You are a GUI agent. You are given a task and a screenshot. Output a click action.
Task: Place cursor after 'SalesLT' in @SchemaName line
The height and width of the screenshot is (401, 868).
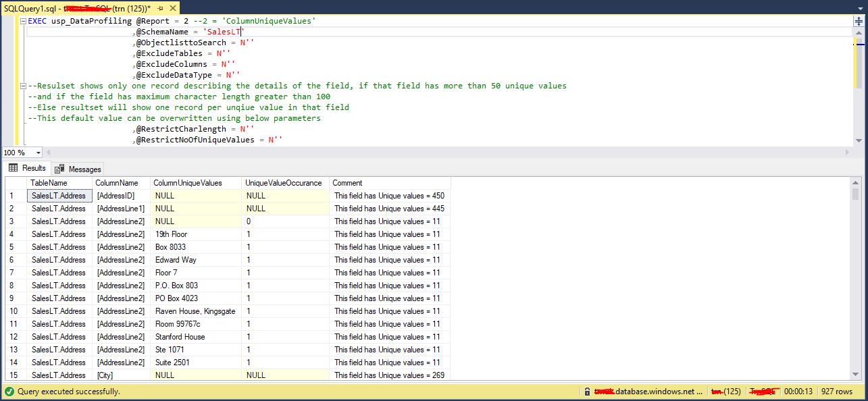tap(240, 32)
